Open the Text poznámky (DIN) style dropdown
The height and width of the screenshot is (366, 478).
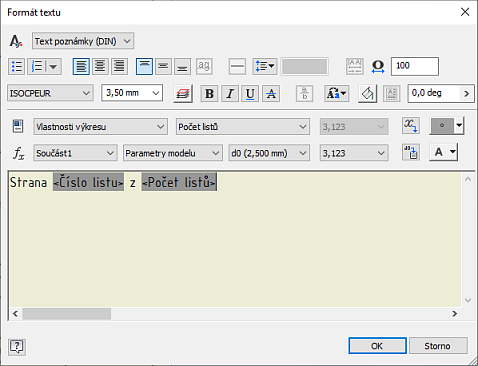click(x=83, y=41)
